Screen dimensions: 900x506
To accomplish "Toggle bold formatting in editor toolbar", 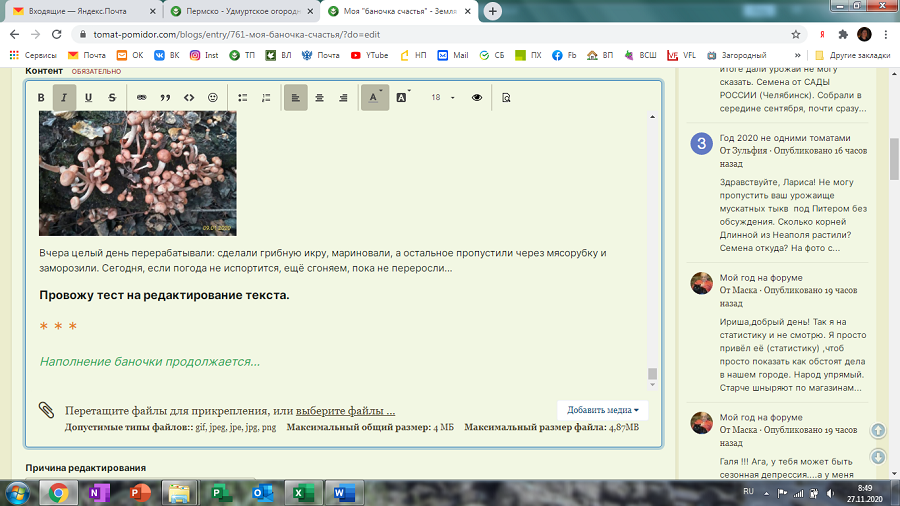I will (x=41, y=98).
